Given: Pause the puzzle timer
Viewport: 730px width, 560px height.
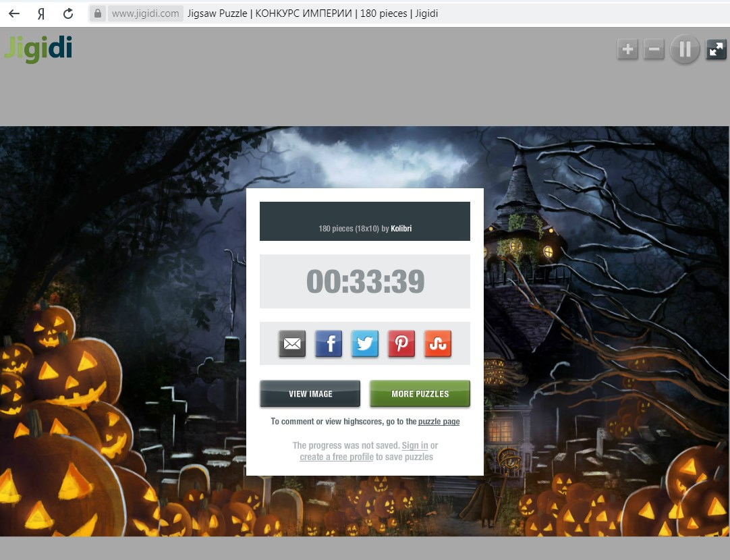Looking at the screenshot, I should click(685, 49).
